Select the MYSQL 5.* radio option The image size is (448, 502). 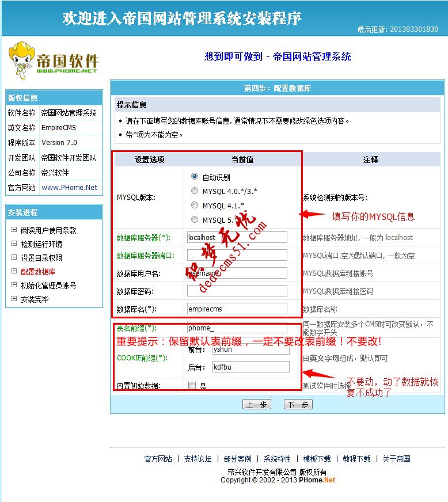pos(195,219)
